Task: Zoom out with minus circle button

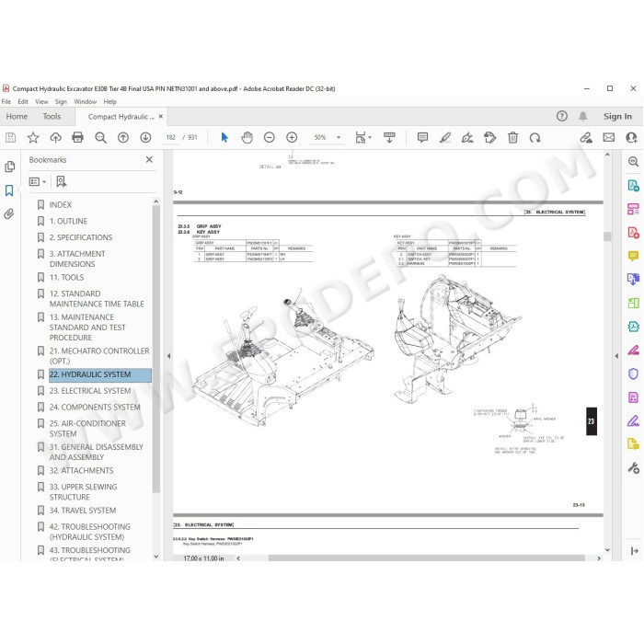Action: click(x=269, y=138)
